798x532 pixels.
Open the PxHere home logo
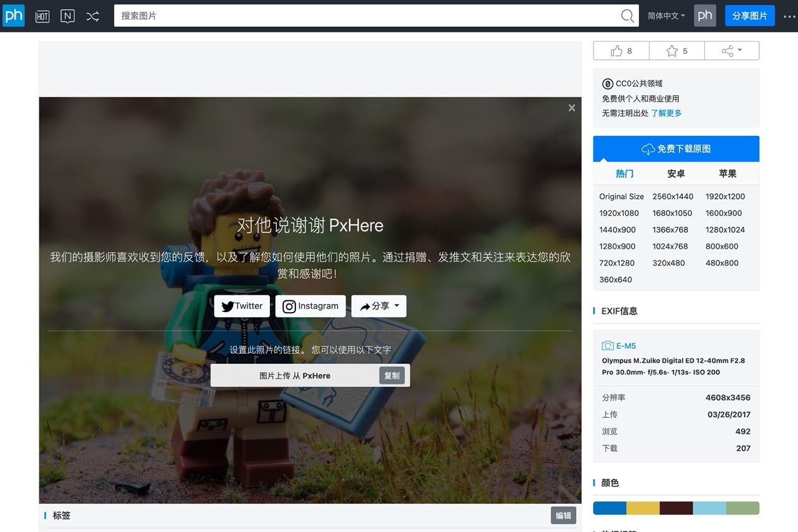(x=13, y=16)
